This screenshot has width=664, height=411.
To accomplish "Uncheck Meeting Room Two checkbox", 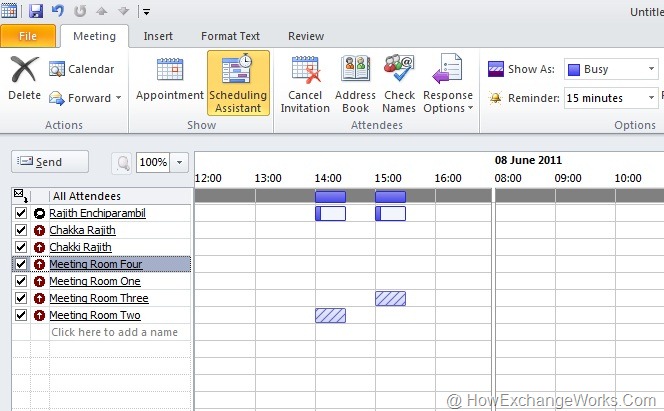I will click(21, 315).
